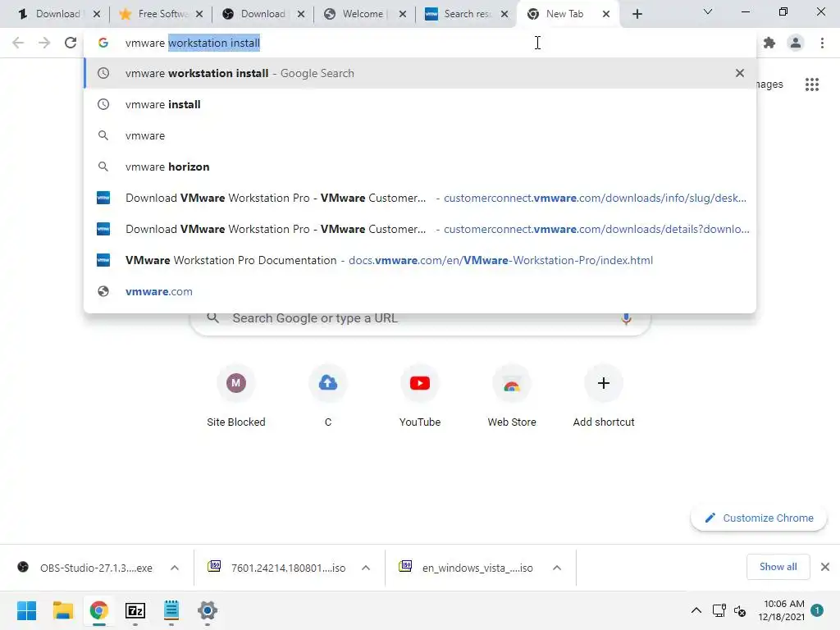Screen dimensions: 840x630
Task: Expand options for the 7601.24214 iso download
Action: [x=366, y=568]
